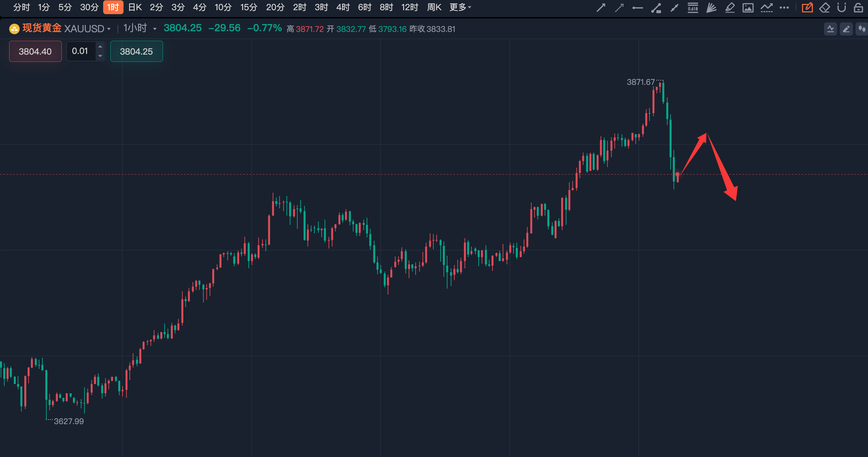The image size is (868, 457).
Task: Increase lot size with up stepper arrow
Action: tap(100, 47)
